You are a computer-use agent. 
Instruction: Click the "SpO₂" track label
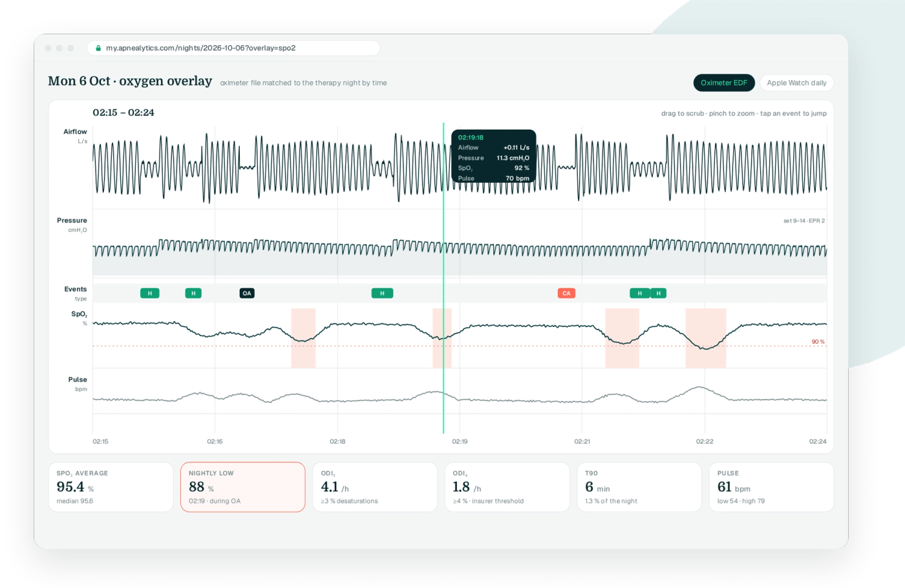(79, 314)
